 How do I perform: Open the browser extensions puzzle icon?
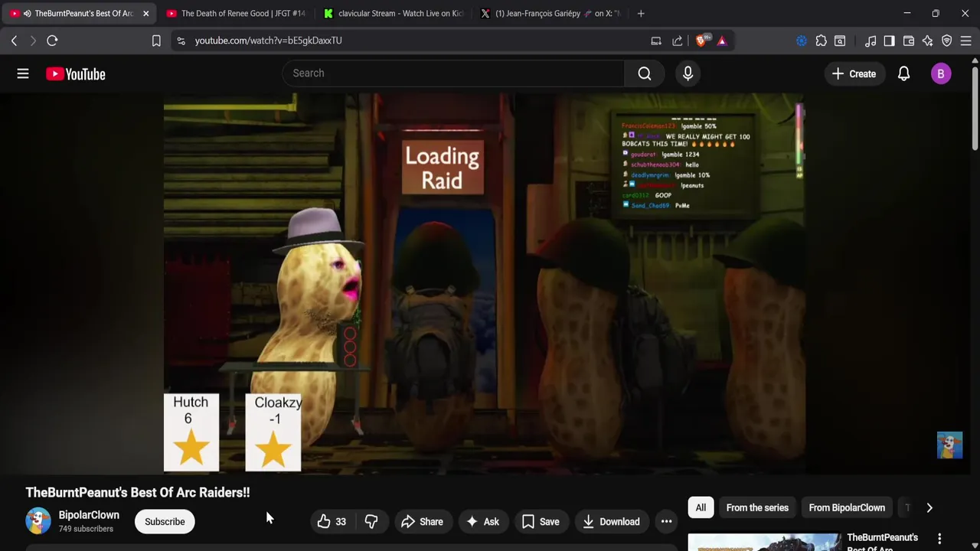click(821, 41)
